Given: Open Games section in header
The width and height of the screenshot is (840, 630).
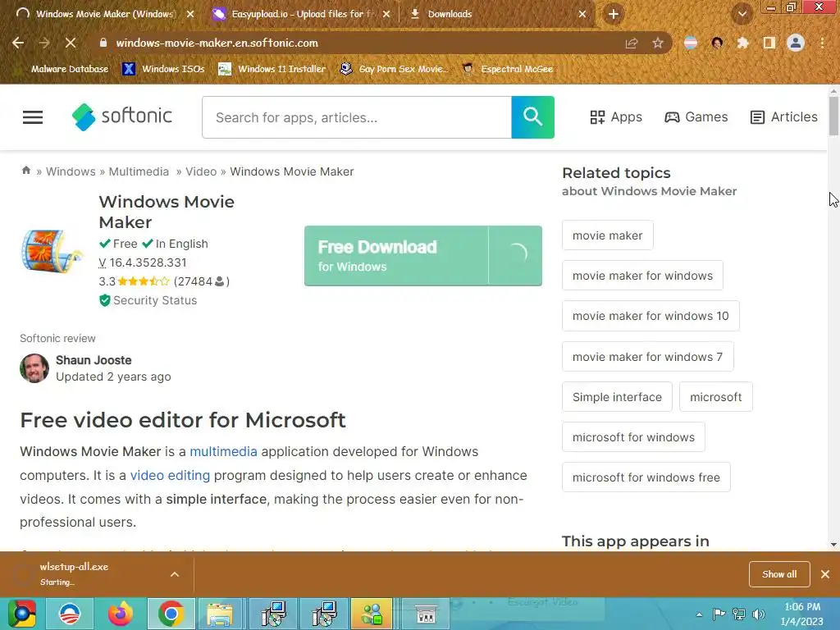Looking at the screenshot, I should click(x=696, y=116).
